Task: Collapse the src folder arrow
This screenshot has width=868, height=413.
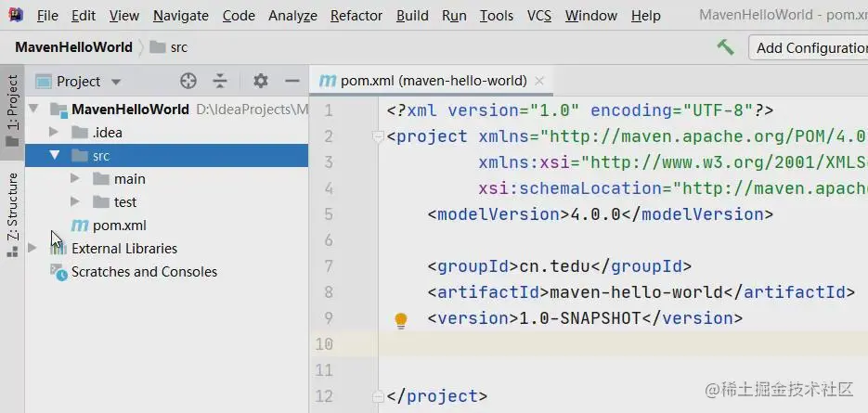Action: tap(54, 156)
